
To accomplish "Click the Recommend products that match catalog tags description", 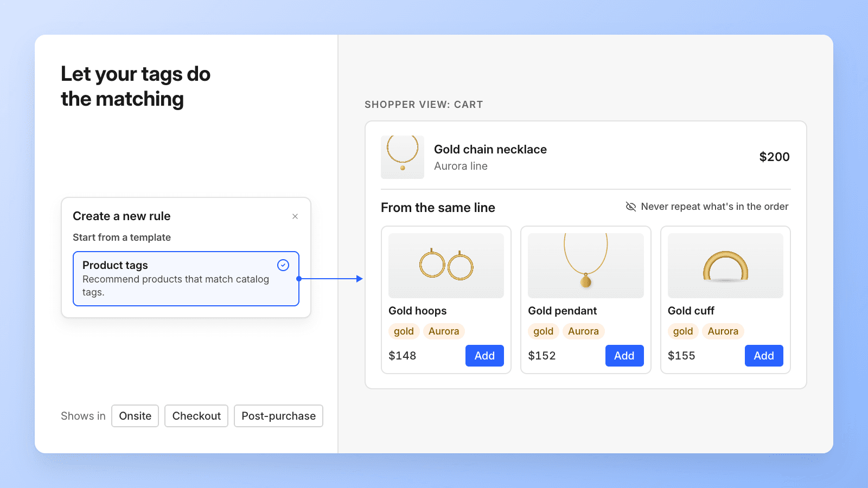I will 176,286.
